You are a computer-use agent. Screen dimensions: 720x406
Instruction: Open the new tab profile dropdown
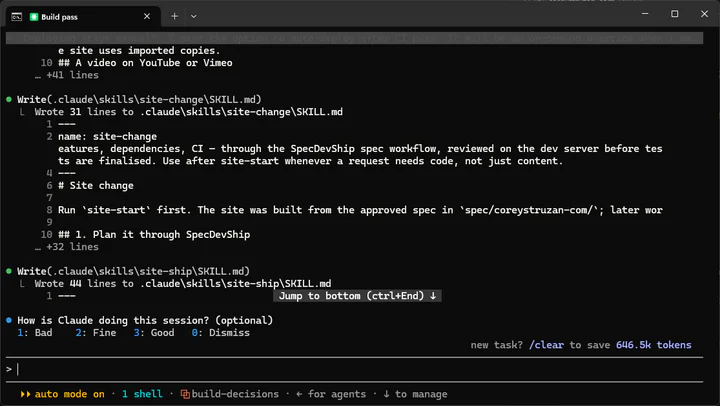coord(194,17)
